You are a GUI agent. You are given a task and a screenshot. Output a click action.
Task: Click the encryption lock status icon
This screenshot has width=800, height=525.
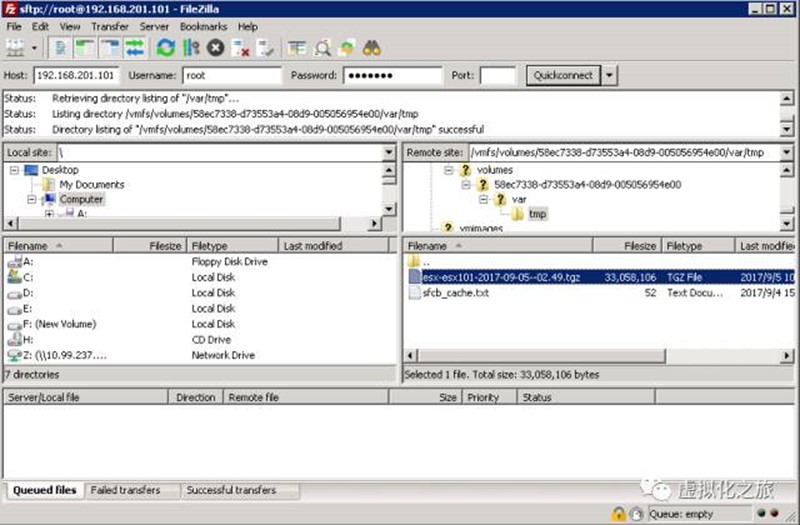click(618, 514)
